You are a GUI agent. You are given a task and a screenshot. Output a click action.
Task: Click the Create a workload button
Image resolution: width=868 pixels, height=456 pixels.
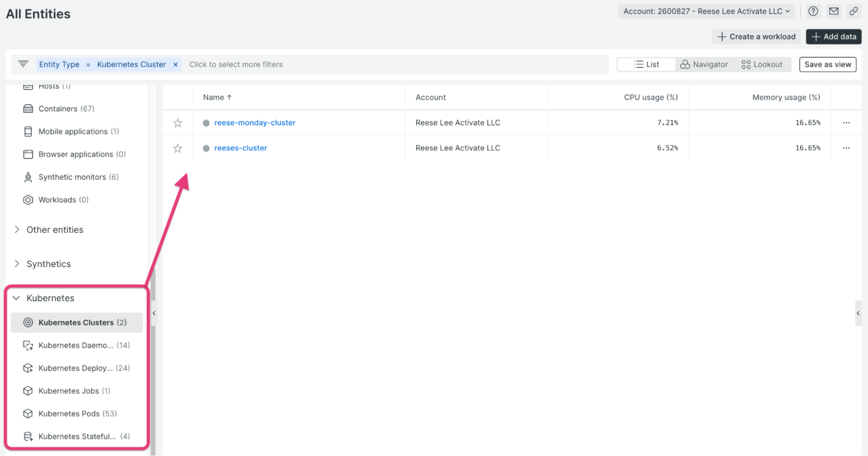(756, 37)
